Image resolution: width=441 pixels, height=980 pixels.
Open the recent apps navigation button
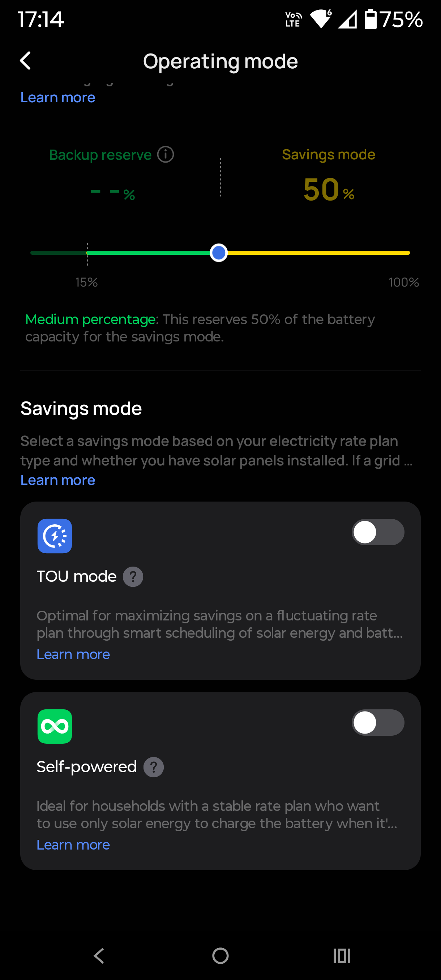click(342, 955)
